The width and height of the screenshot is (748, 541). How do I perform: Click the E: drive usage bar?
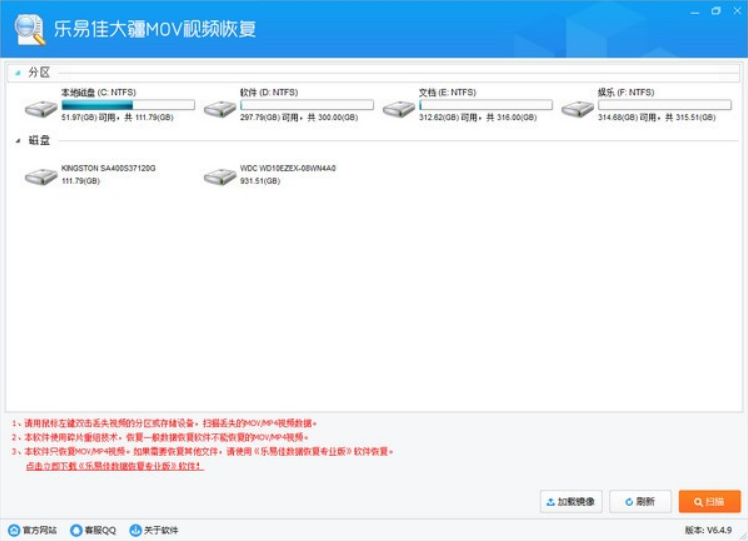486,104
